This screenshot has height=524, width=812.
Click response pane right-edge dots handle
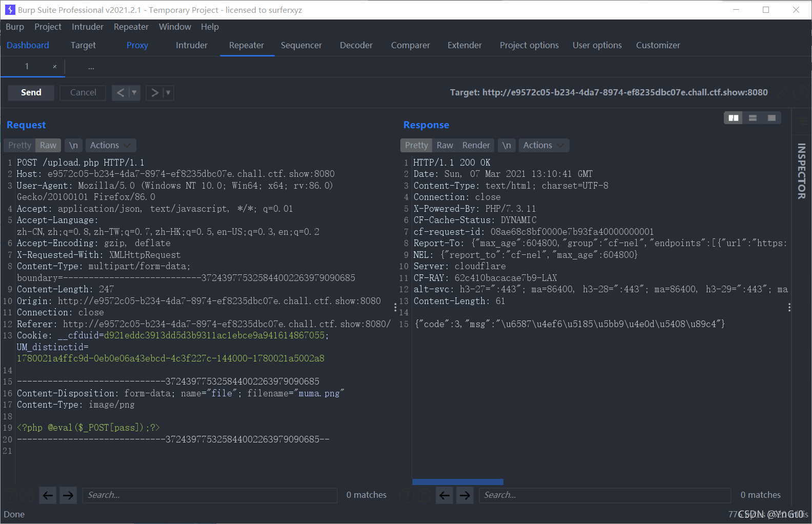(789, 308)
